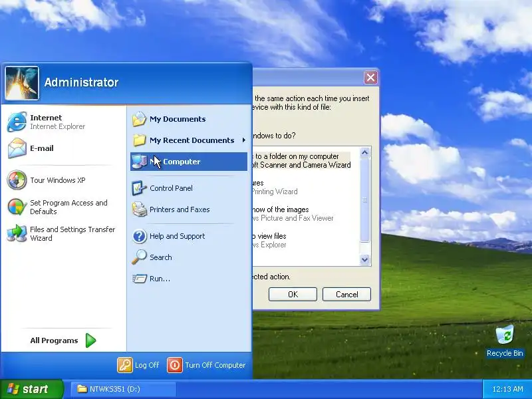Click Cancel in the autoplay dialog
532x399 pixels.
pyautogui.click(x=346, y=294)
